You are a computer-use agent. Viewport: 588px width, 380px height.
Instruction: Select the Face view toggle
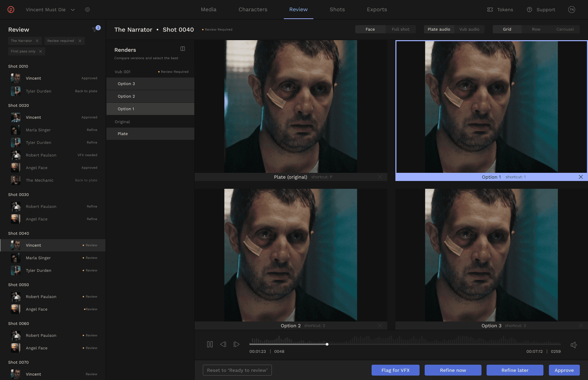tap(370, 29)
